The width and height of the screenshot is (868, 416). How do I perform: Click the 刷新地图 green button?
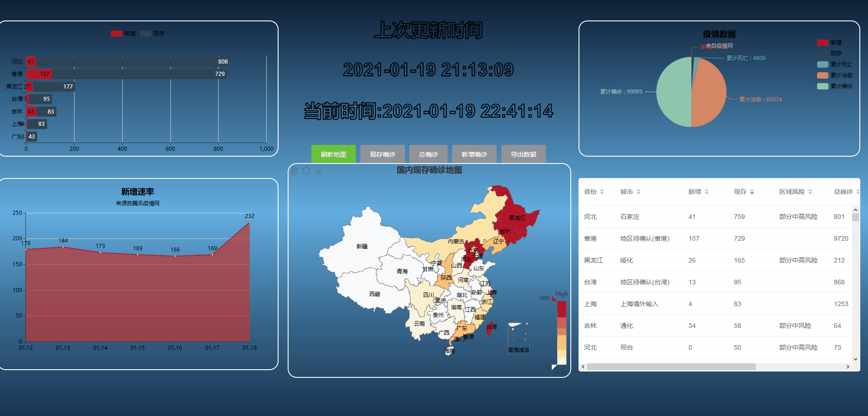click(x=334, y=154)
